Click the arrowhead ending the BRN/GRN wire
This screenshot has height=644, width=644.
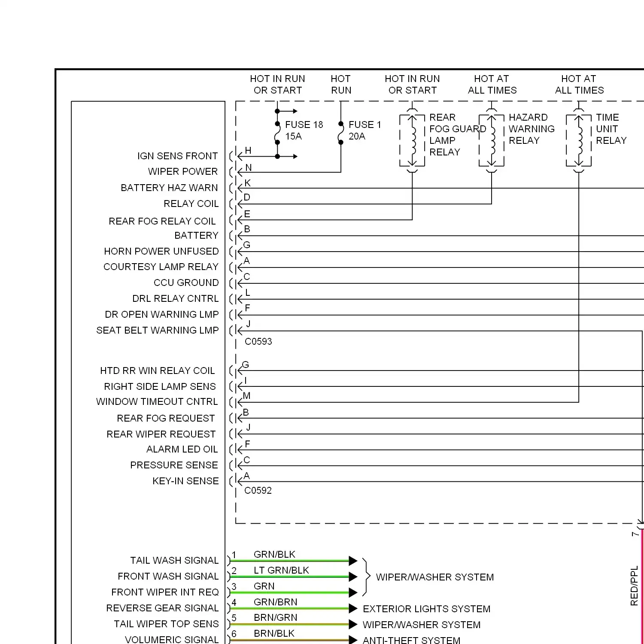353,624
